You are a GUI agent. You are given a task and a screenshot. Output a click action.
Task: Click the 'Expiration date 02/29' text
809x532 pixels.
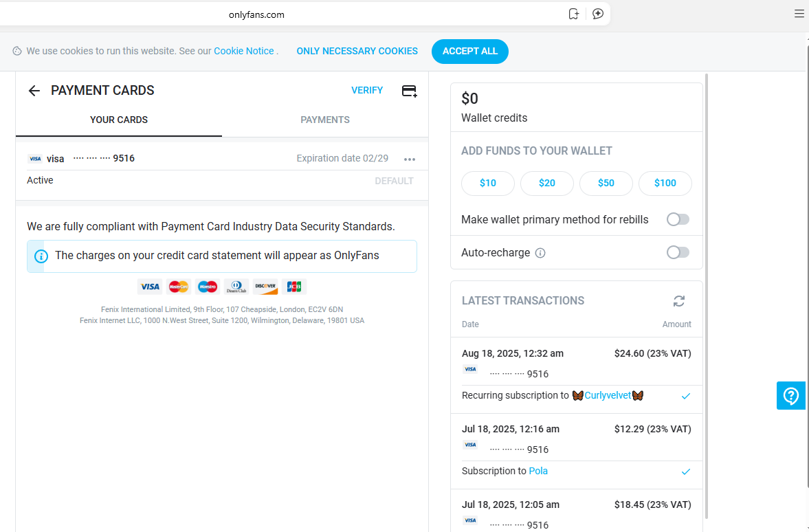pyautogui.click(x=342, y=158)
